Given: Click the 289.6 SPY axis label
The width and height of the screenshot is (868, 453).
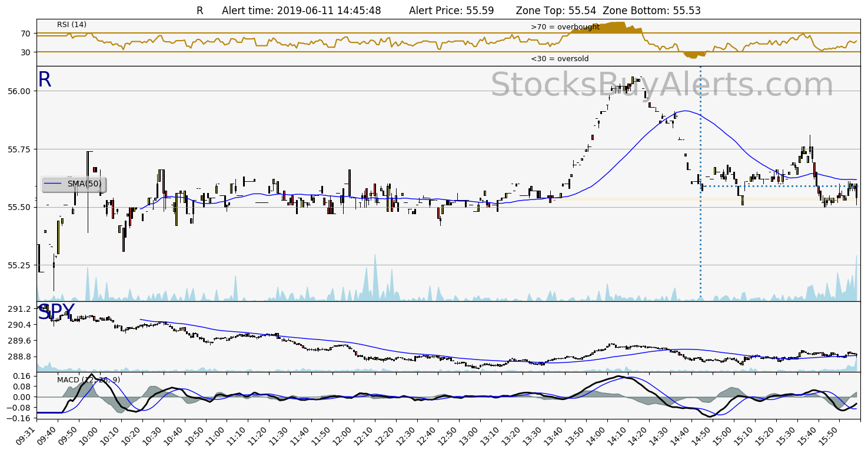Looking at the screenshot, I should coord(19,341).
